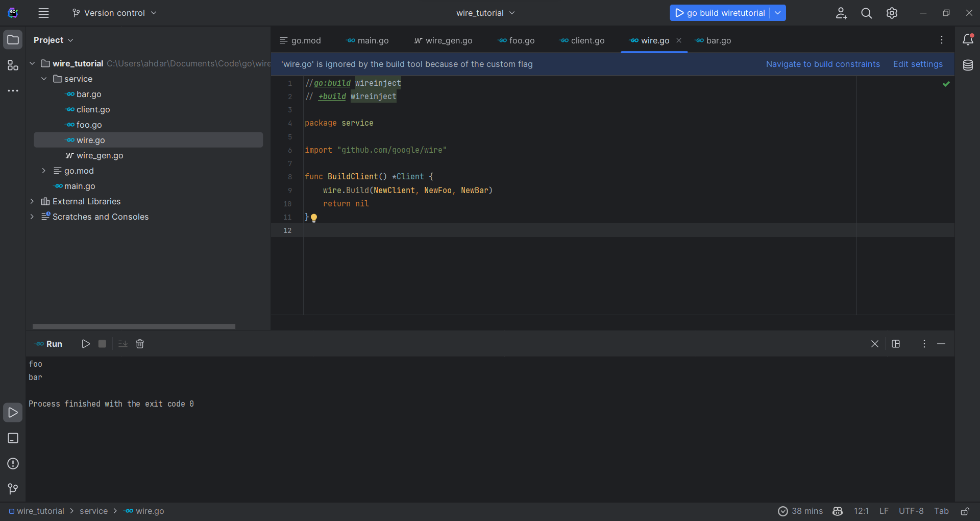The width and height of the screenshot is (980, 521).
Task: Toggle the Project tool window button
Action: pos(13,40)
